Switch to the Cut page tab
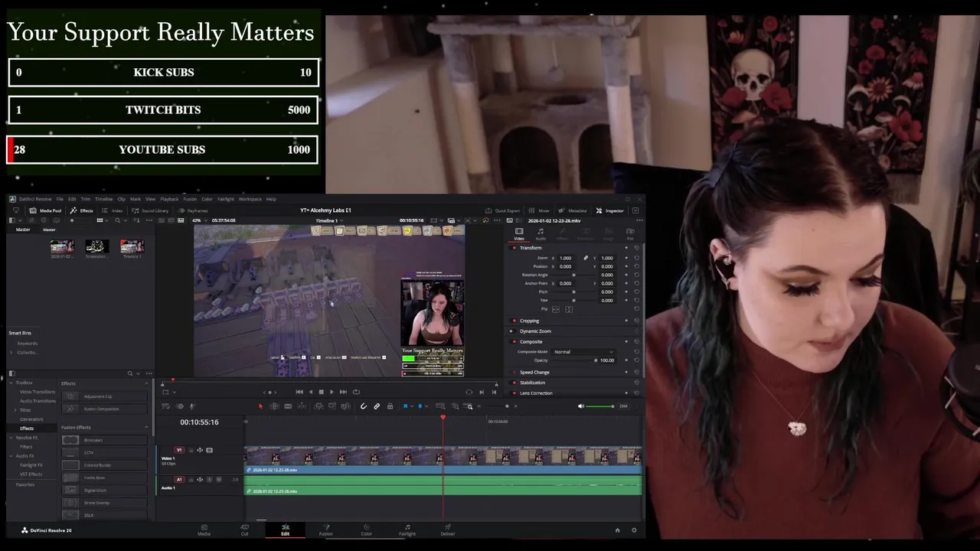This screenshot has width=980, height=551. tap(244, 530)
